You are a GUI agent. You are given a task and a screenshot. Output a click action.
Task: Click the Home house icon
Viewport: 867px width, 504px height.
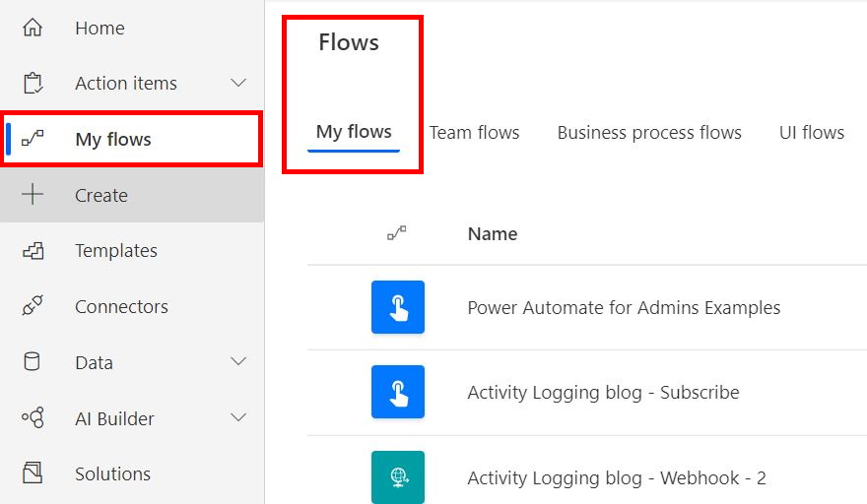(33, 28)
